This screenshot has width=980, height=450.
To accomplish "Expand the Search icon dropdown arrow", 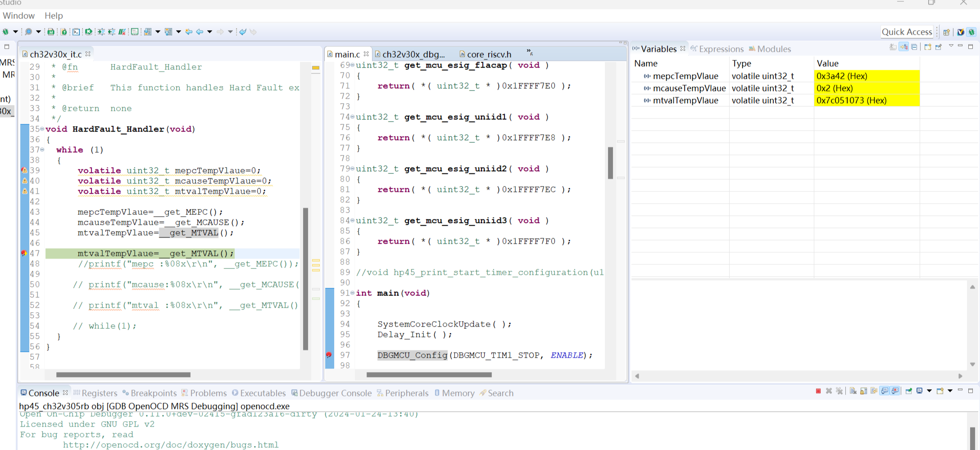I will pyautogui.click(x=38, y=32).
